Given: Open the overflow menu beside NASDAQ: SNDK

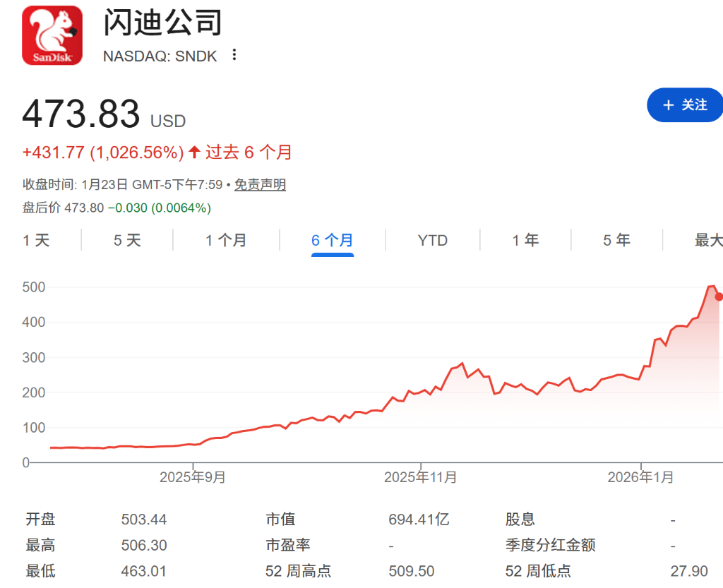Looking at the screenshot, I should (234, 55).
